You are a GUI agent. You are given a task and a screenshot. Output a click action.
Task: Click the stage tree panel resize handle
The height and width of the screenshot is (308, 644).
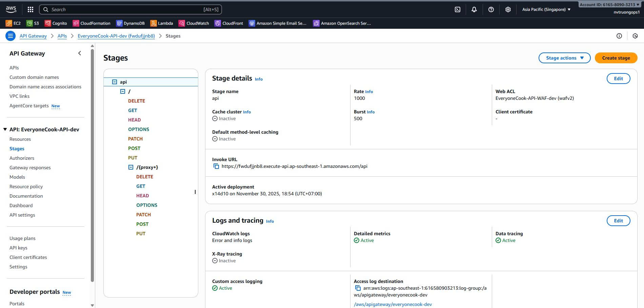(x=195, y=192)
